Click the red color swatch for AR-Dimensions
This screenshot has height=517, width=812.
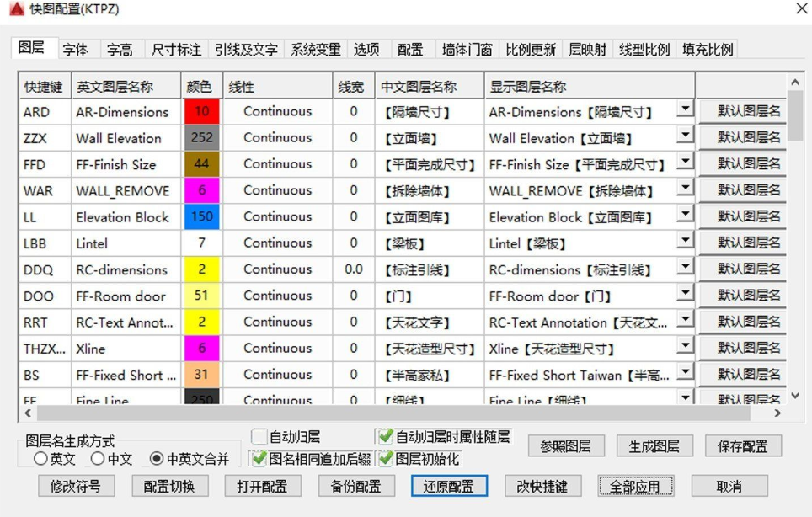pos(201,110)
